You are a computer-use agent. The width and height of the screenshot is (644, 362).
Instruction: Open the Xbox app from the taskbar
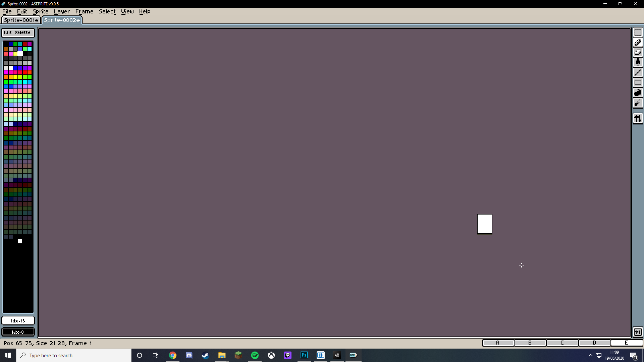pyautogui.click(x=271, y=355)
